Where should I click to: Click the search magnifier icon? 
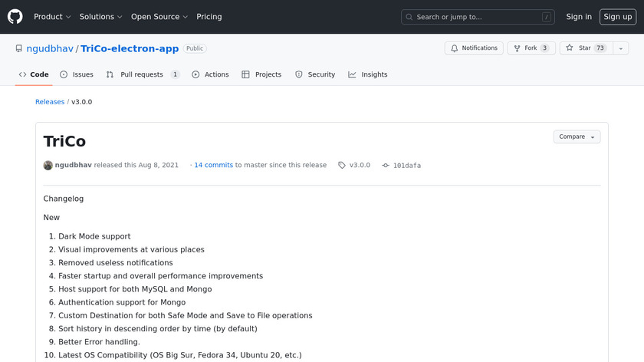coord(409,17)
